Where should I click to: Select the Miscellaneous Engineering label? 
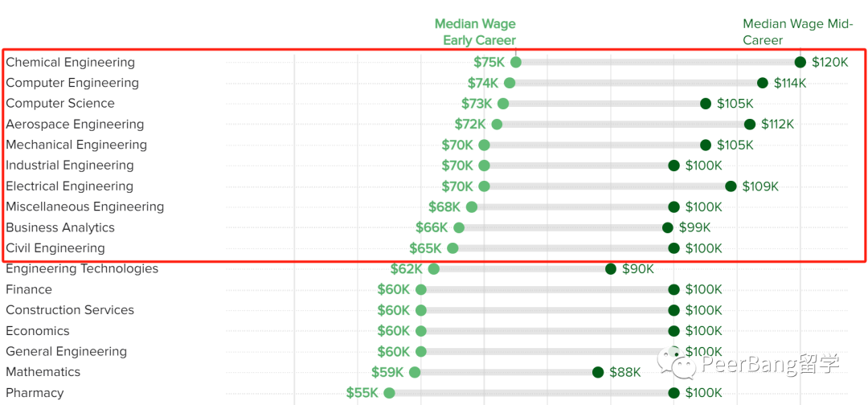click(x=84, y=207)
